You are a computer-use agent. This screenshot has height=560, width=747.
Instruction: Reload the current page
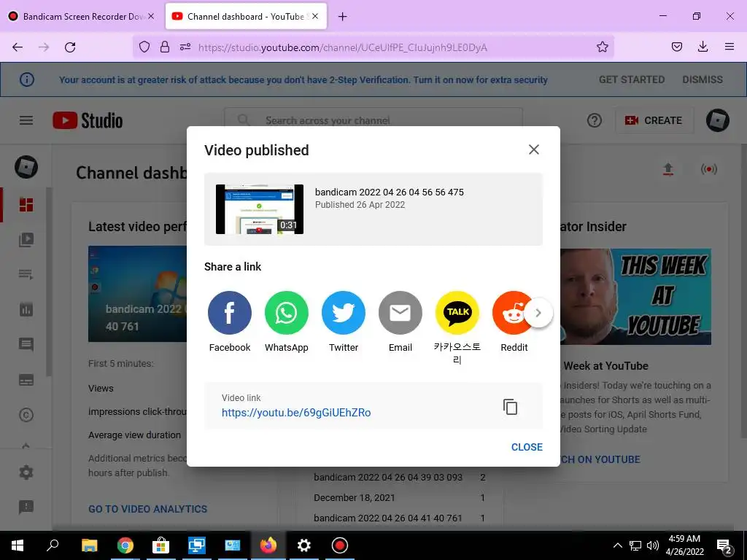click(x=70, y=47)
